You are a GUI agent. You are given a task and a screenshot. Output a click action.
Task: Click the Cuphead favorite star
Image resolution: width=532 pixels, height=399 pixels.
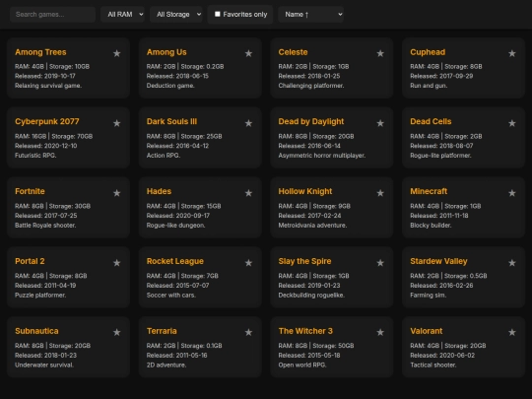(x=512, y=53)
